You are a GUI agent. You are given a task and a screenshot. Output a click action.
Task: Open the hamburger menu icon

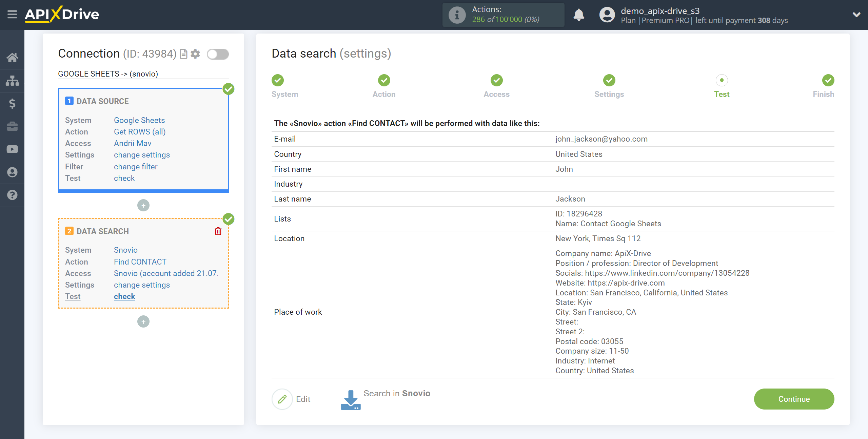pyautogui.click(x=12, y=15)
